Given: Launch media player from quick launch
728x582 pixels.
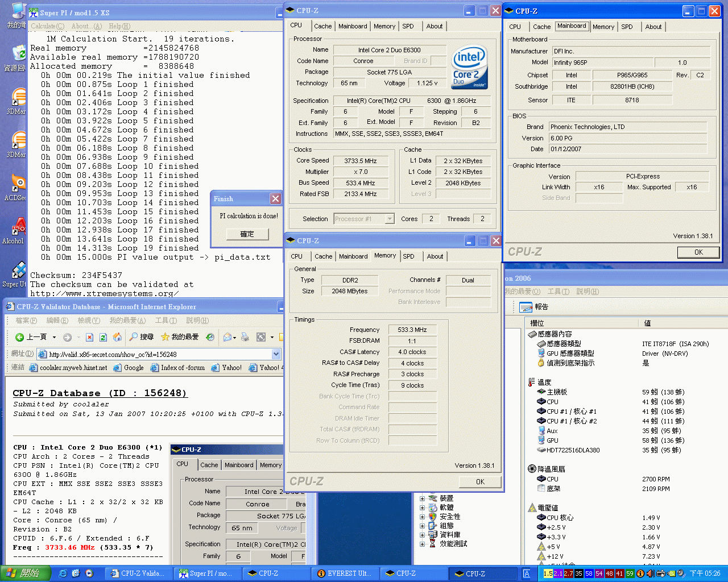Looking at the screenshot, I should click(89, 573).
